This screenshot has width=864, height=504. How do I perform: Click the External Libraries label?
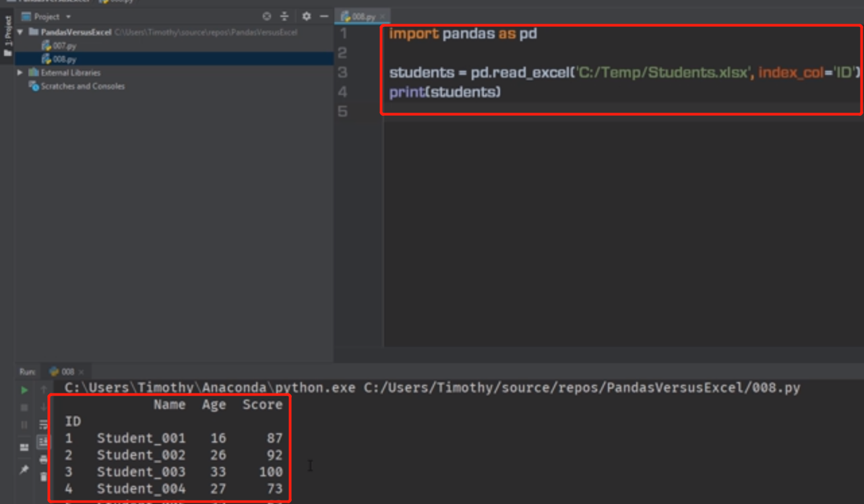[70, 73]
